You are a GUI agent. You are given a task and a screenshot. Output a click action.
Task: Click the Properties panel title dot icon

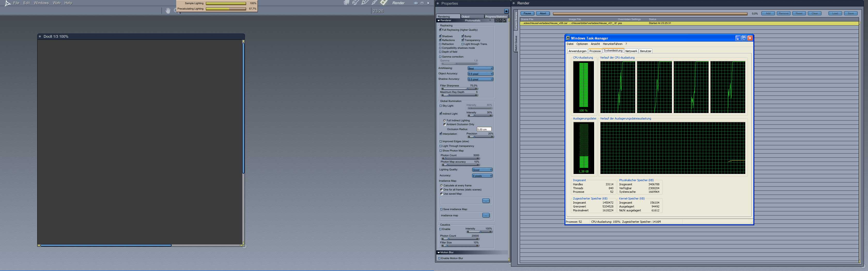438,3
